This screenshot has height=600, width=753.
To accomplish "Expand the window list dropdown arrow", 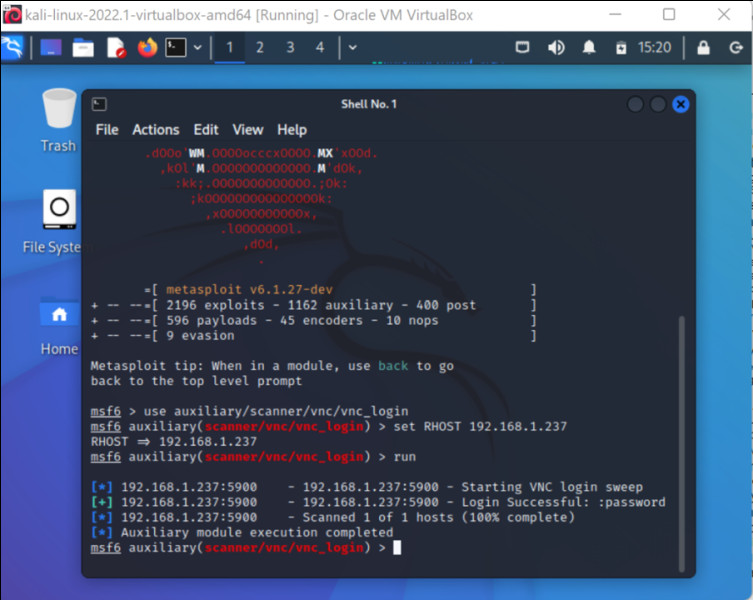I will (x=352, y=48).
